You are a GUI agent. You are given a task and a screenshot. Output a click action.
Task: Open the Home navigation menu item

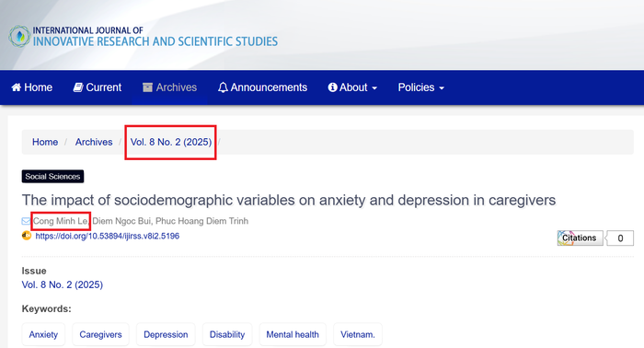click(32, 87)
